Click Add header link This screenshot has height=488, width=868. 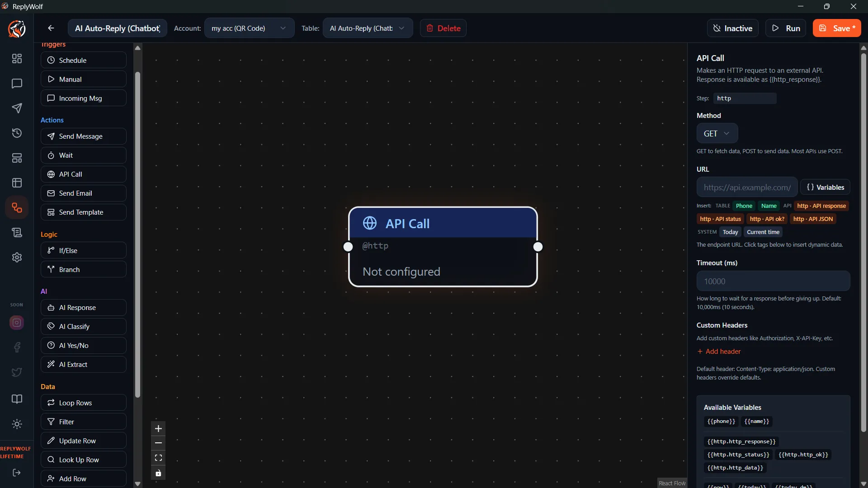719,352
